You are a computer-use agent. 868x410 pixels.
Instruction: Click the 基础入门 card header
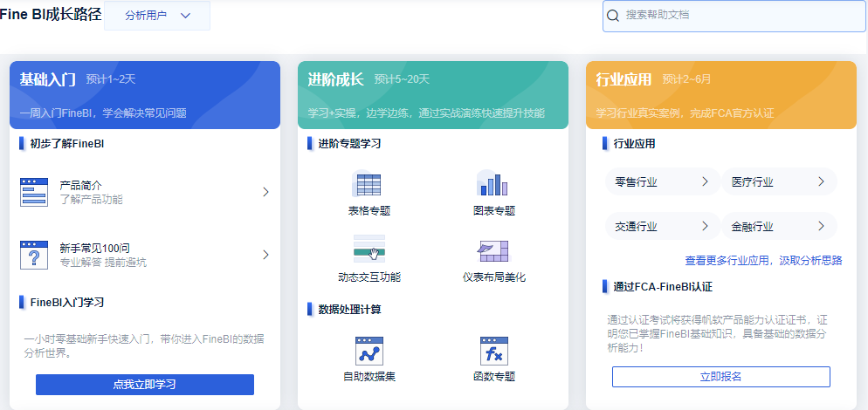pos(145,95)
